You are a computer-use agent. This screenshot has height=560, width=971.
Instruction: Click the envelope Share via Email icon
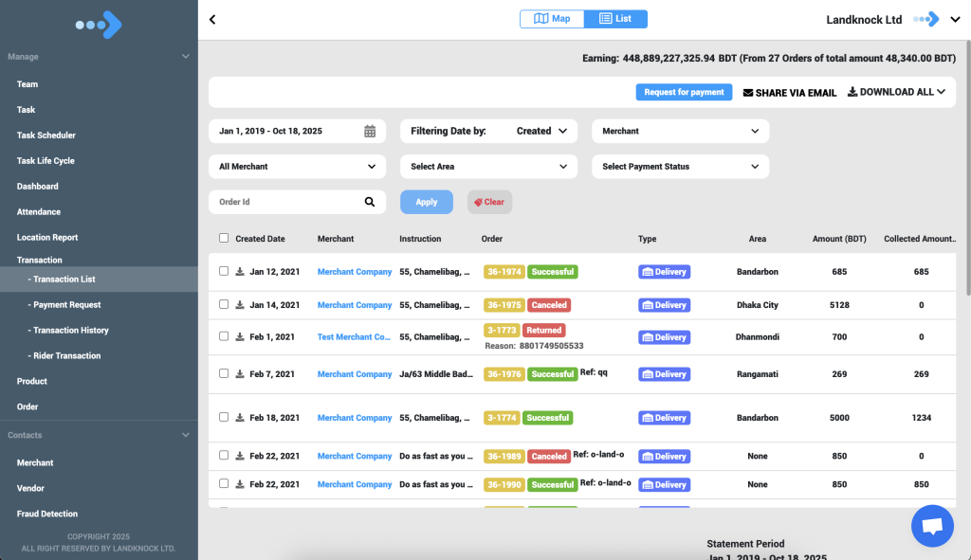click(x=747, y=93)
